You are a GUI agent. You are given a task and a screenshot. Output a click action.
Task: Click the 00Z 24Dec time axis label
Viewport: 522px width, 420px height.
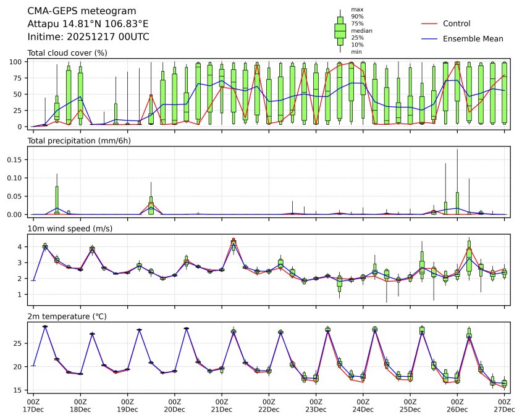point(363,405)
